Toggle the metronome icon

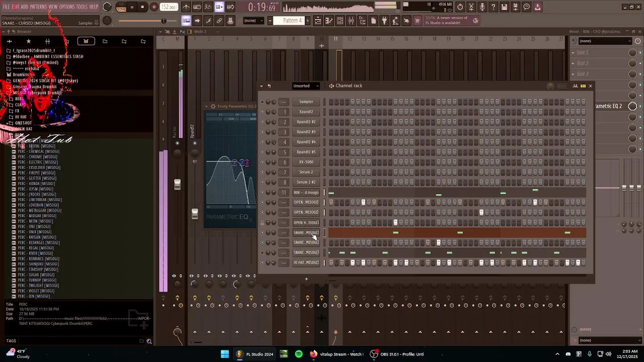(186, 7)
